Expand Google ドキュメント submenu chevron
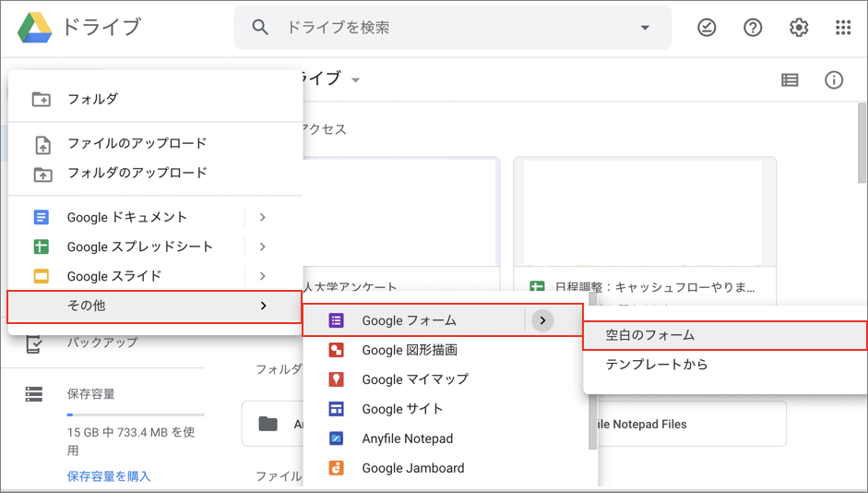This screenshot has height=493, width=868. pos(263,217)
